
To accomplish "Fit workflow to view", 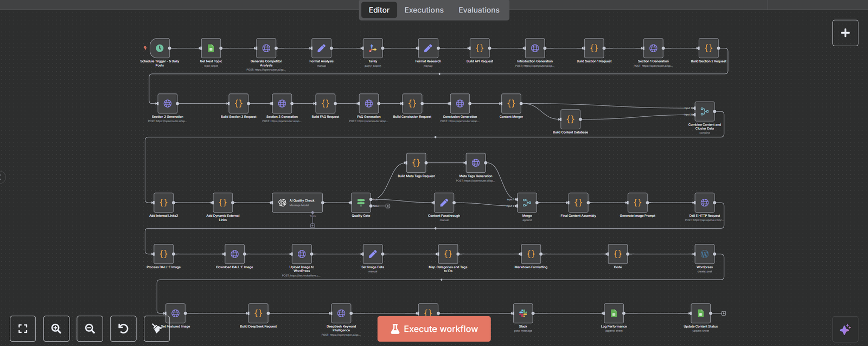I will [x=23, y=329].
